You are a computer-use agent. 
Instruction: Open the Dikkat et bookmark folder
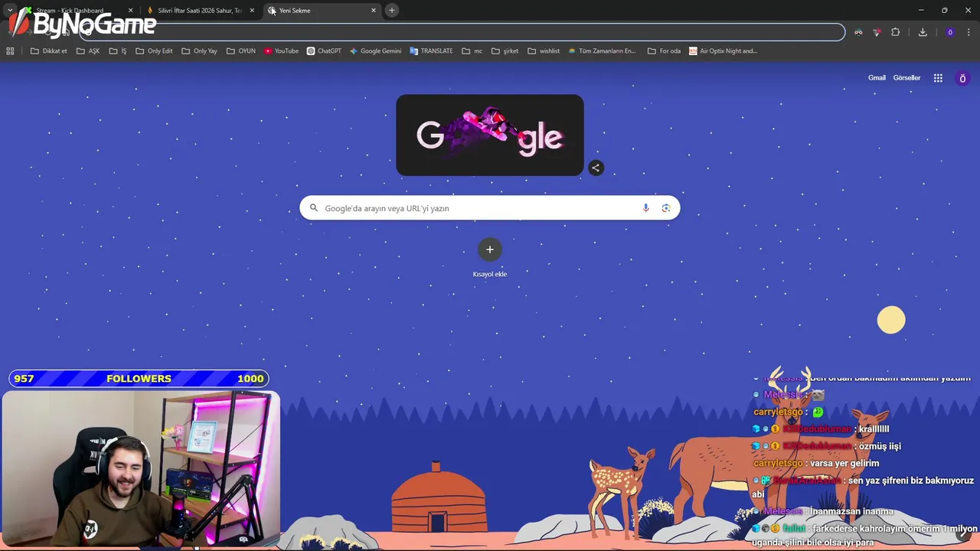48,51
